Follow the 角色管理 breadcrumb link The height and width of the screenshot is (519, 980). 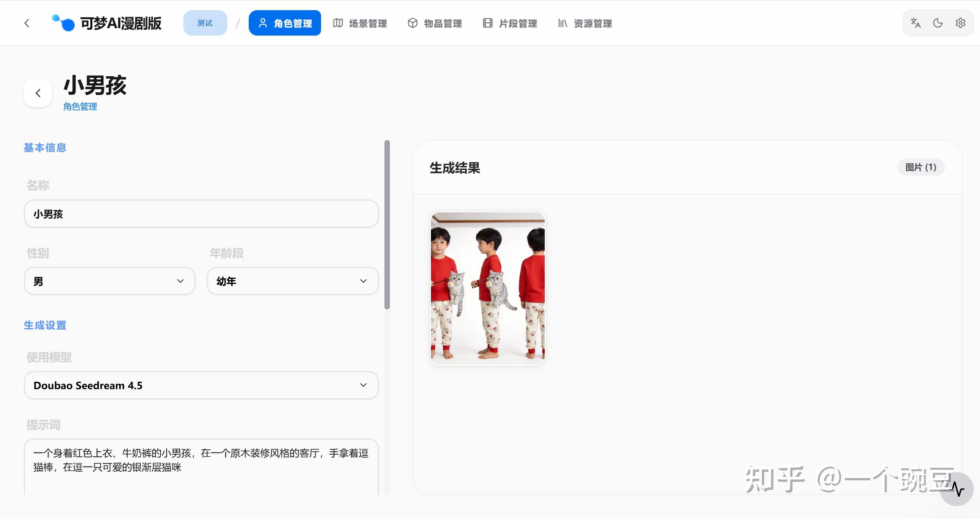(x=80, y=106)
